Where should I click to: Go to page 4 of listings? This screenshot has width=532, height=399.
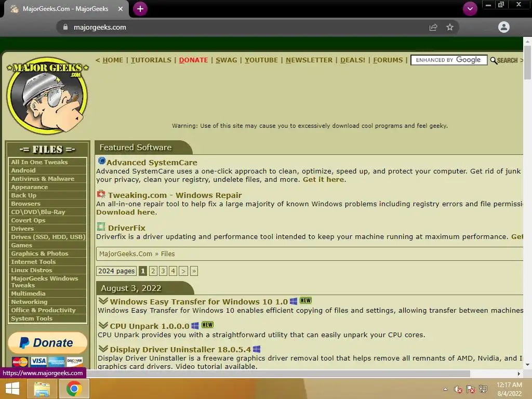click(x=173, y=271)
